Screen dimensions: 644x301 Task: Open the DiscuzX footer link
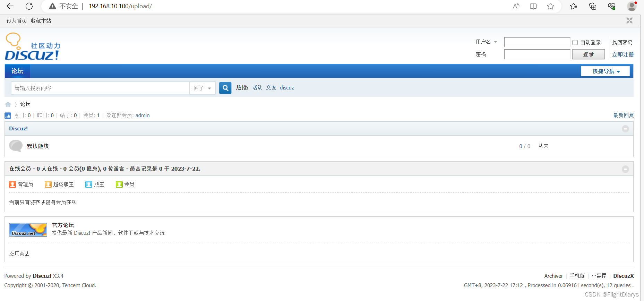[624, 276]
